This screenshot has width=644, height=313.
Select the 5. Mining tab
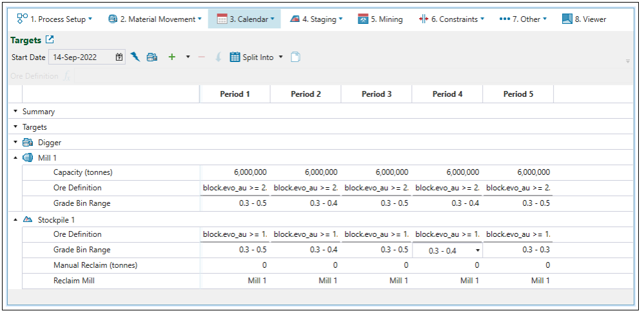380,19
